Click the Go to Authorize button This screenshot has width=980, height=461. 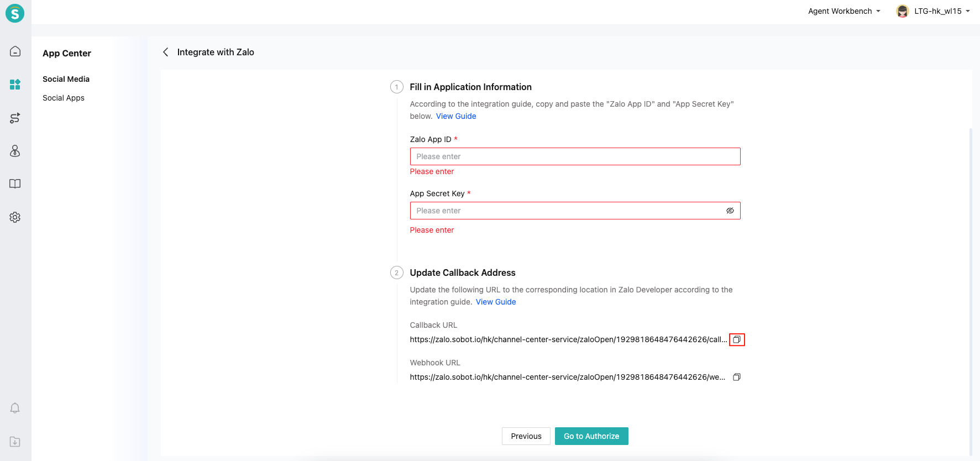tap(591, 436)
